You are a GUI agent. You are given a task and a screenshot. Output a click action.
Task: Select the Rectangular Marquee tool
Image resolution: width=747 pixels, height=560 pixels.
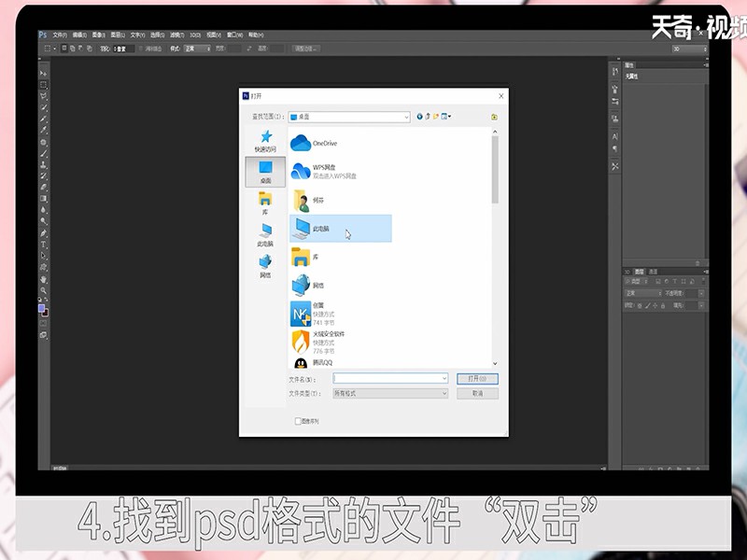click(x=43, y=84)
